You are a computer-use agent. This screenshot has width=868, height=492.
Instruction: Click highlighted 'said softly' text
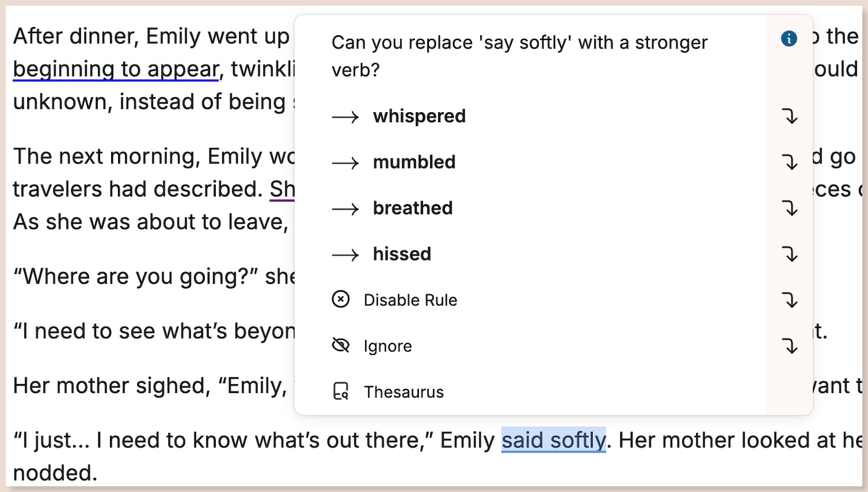(x=554, y=440)
